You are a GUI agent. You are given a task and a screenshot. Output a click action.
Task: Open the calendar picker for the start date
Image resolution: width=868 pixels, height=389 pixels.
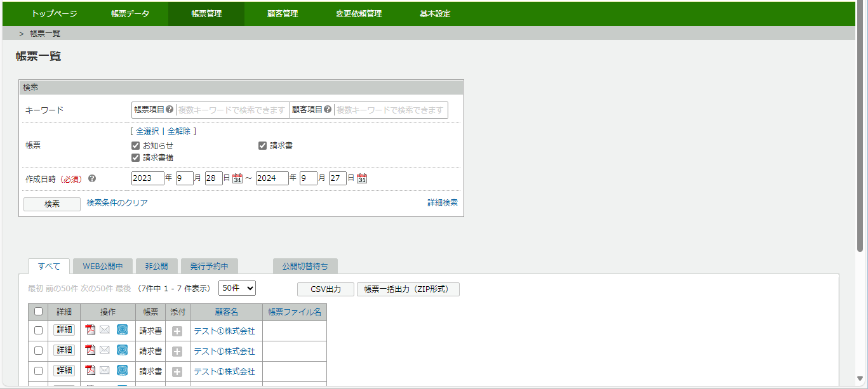click(x=237, y=178)
